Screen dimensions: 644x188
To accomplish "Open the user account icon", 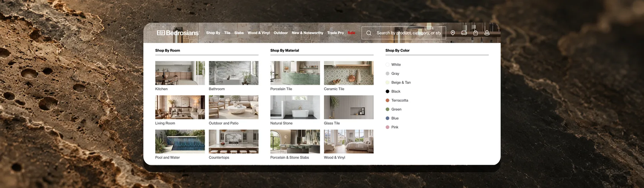I will click(x=487, y=33).
